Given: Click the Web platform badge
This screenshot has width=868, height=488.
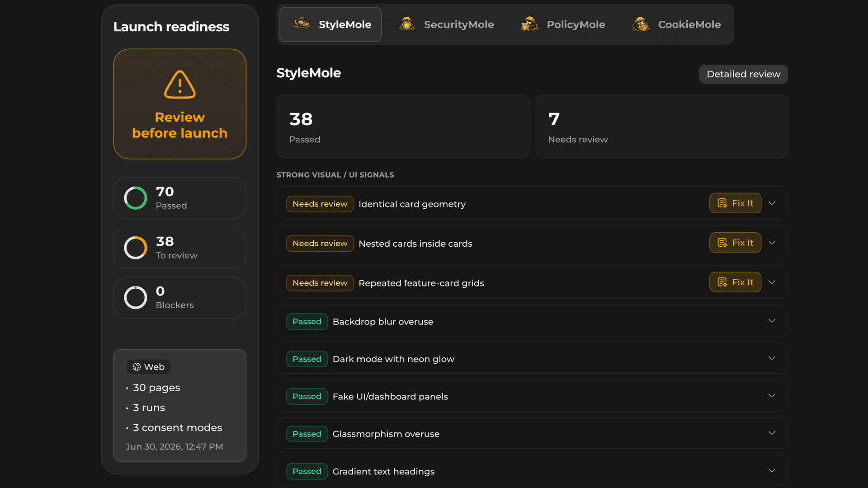Looking at the screenshot, I should [149, 367].
